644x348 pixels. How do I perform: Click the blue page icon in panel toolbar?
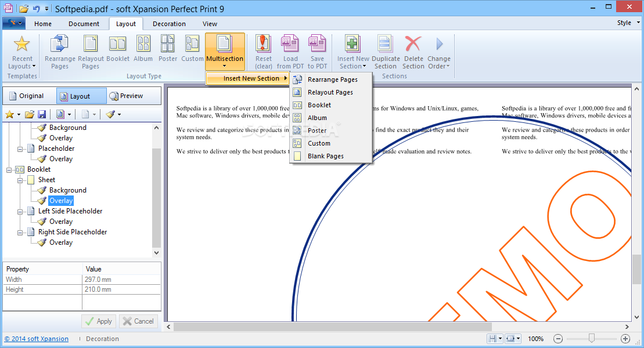[x=60, y=114]
